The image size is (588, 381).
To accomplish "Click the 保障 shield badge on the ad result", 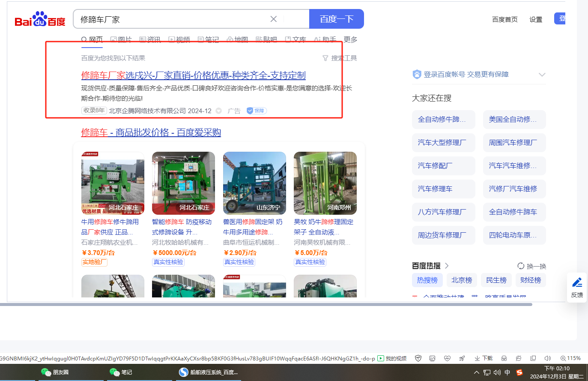I will (x=257, y=111).
